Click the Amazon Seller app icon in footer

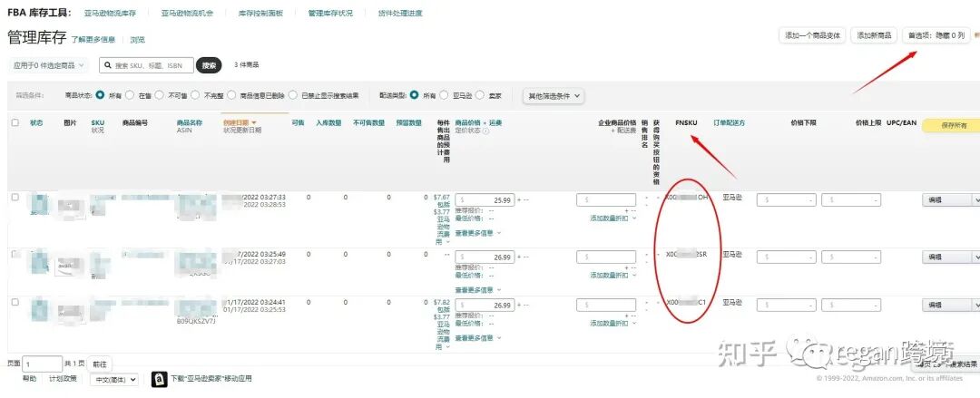coord(160,379)
